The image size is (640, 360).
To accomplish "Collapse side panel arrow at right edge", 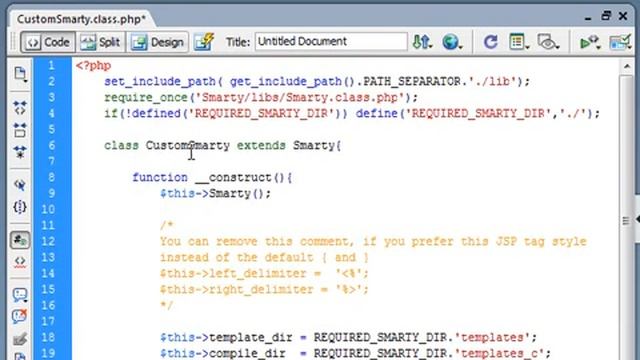I will 637,219.
